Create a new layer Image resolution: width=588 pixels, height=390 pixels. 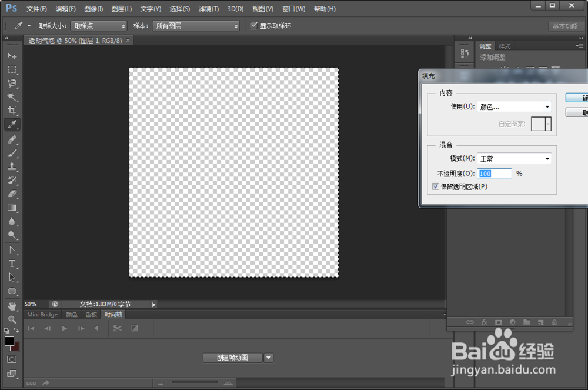click(540, 322)
